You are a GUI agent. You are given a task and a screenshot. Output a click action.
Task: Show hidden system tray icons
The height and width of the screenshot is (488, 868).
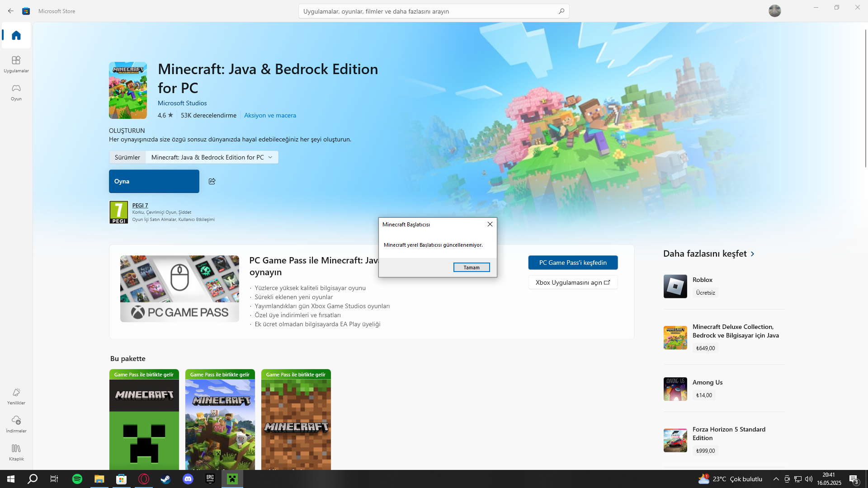tap(776, 479)
